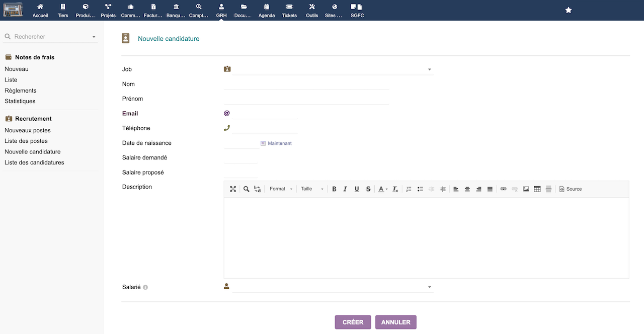This screenshot has width=644, height=334.
Task: Click the Salaire proposé field
Action: pyautogui.click(x=241, y=173)
